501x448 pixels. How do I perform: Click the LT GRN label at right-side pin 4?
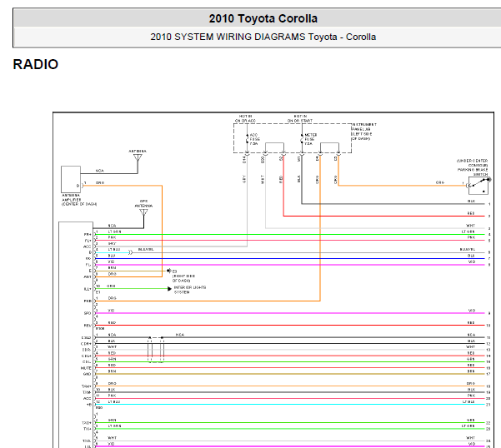(468, 231)
